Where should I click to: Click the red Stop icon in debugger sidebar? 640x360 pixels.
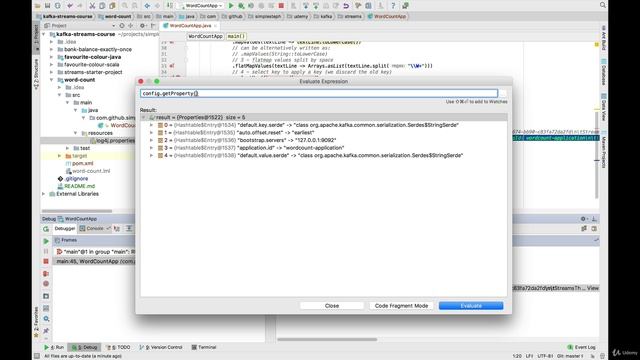(x=46, y=261)
